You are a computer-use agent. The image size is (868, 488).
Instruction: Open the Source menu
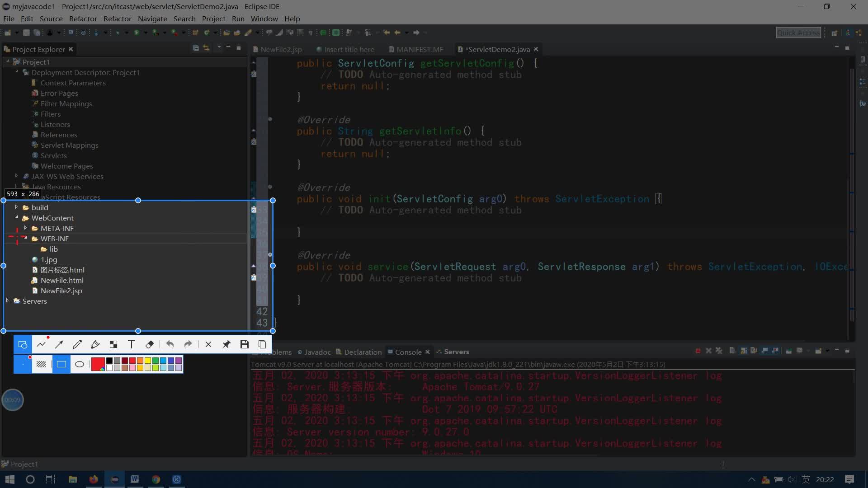click(x=51, y=19)
